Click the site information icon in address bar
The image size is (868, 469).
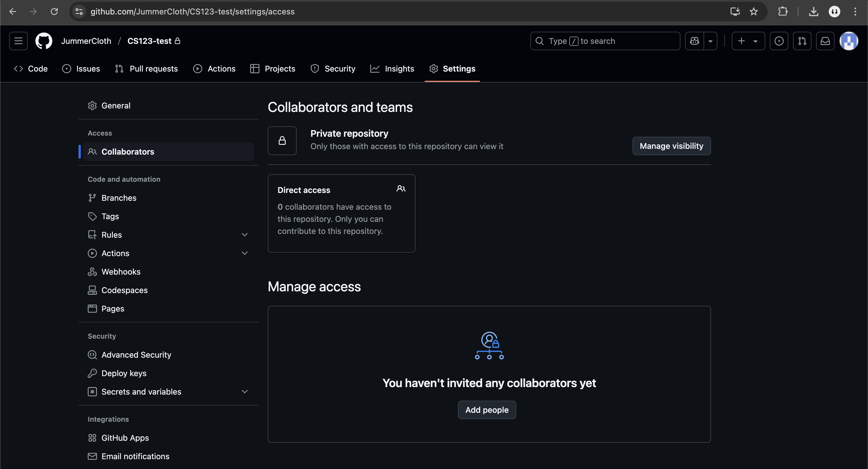point(79,12)
